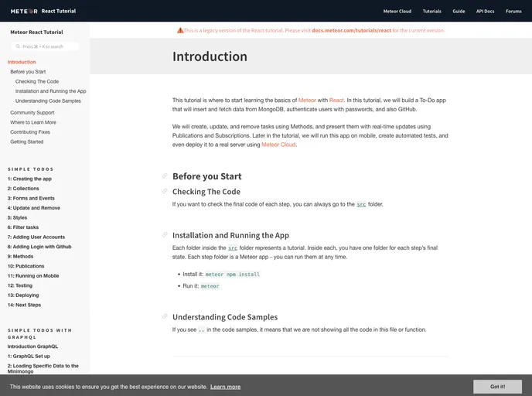Click the Meteor logo in header

point(24,11)
